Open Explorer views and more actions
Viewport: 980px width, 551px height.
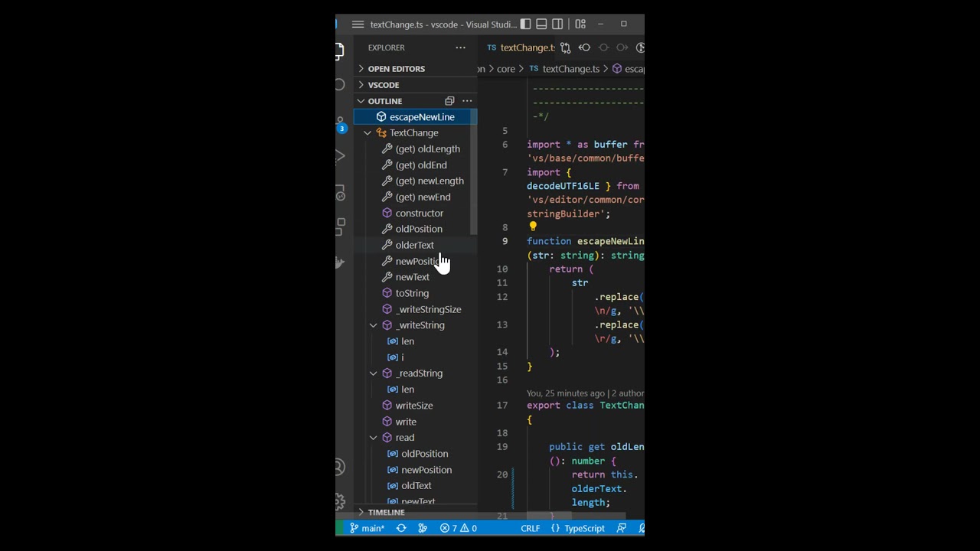[460, 47]
